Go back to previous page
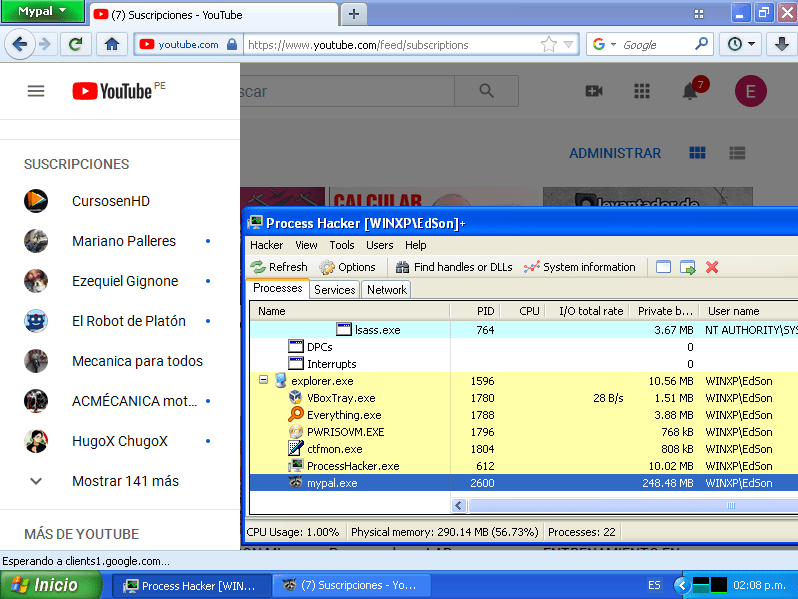This screenshot has width=798, height=599. (20, 45)
